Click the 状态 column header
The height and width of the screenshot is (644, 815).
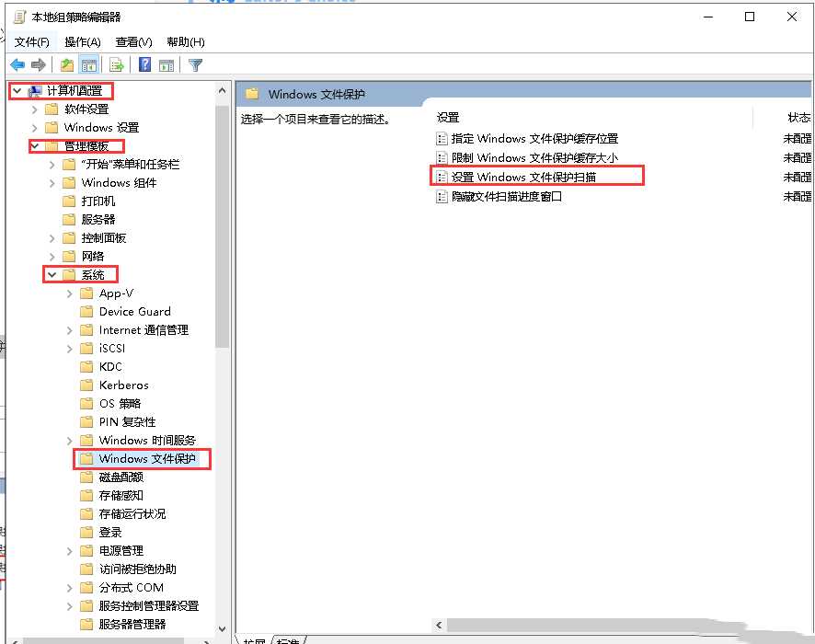tap(798, 118)
